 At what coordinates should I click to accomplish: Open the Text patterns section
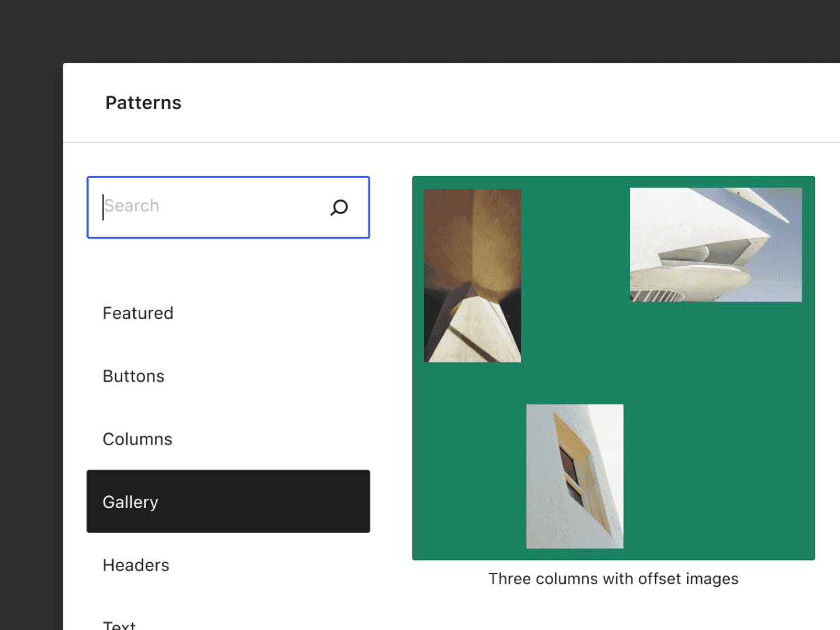pos(119,623)
